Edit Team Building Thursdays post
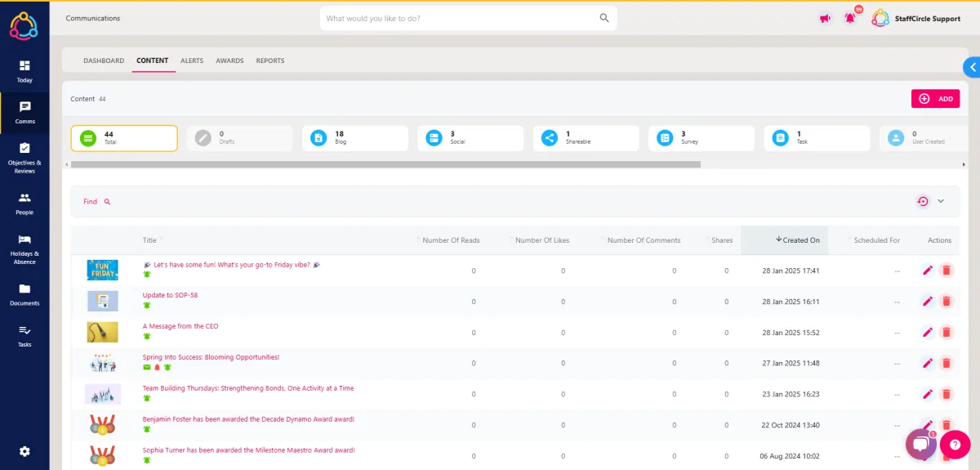Image resolution: width=980 pixels, height=470 pixels. tap(927, 394)
